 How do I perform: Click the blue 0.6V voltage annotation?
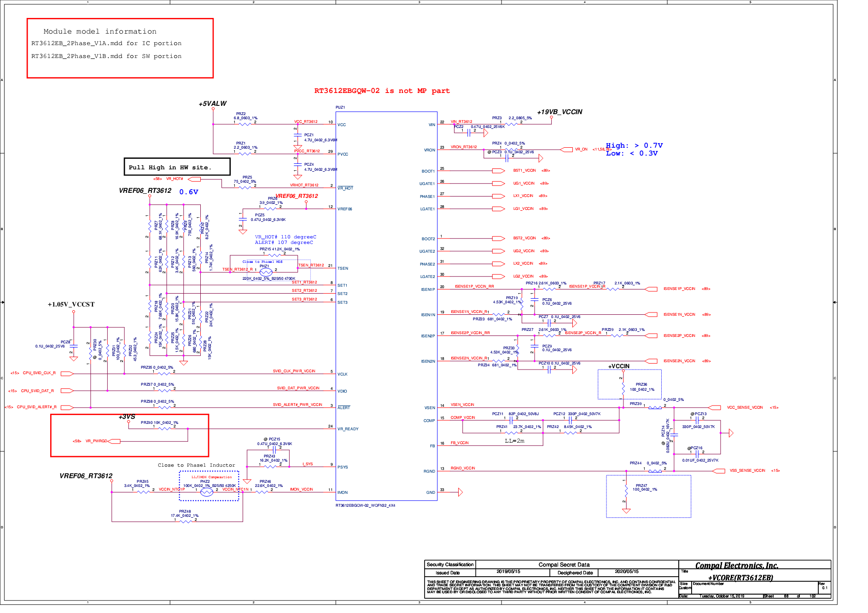pyautogui.click(x=189, y=192)
